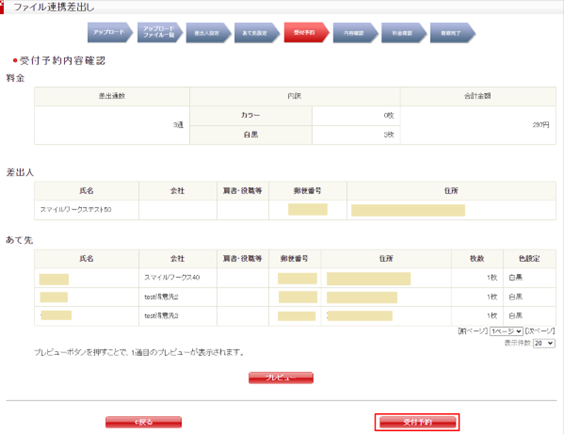The image size is (564, 434).
Task: Select the test得意先3 recipient row
Action: [x=295, y=316]
